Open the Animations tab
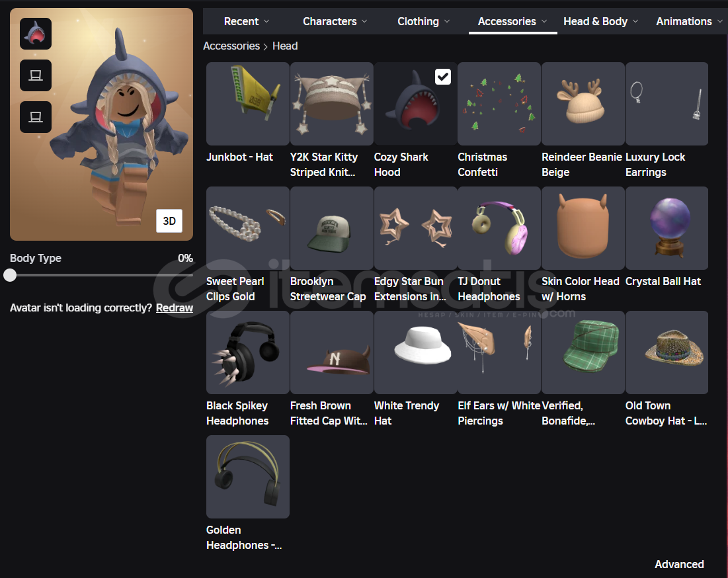Viewport: 728px width, 578px height. point(689,22)
